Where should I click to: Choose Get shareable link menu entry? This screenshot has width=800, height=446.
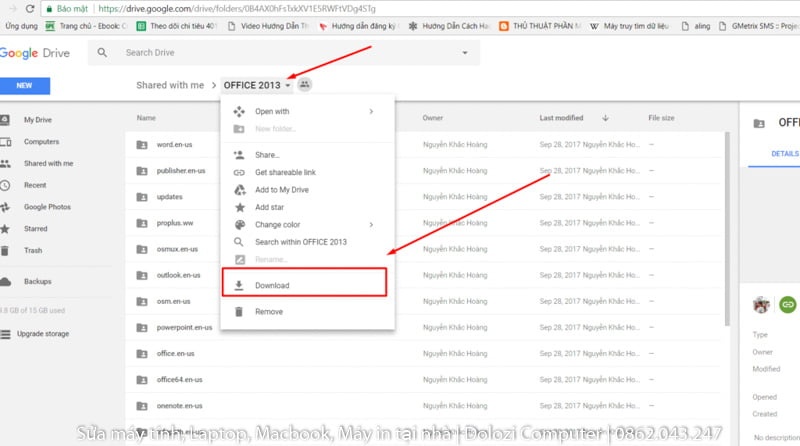click(x=308, y=172)
